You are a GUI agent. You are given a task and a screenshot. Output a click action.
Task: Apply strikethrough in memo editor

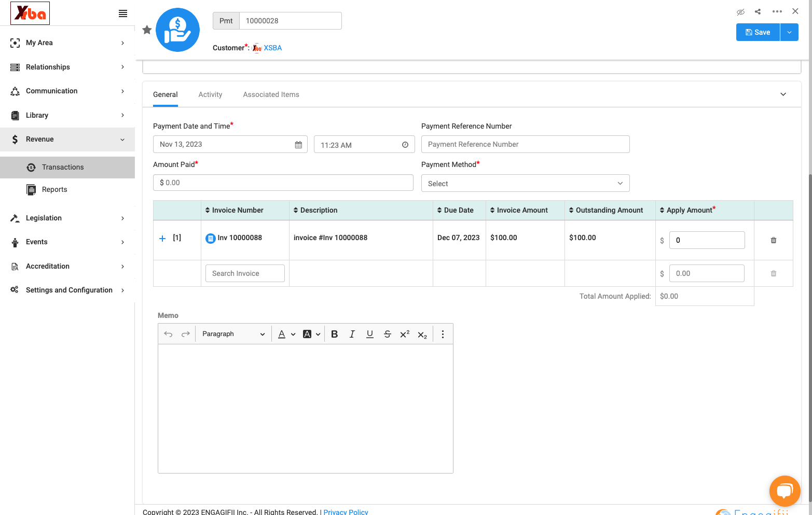pos(388,334)
